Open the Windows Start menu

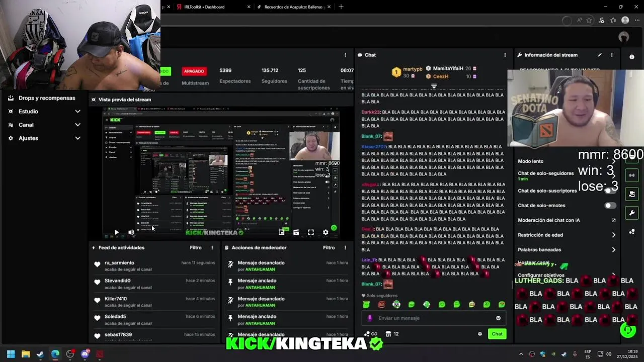coord(11,354)
